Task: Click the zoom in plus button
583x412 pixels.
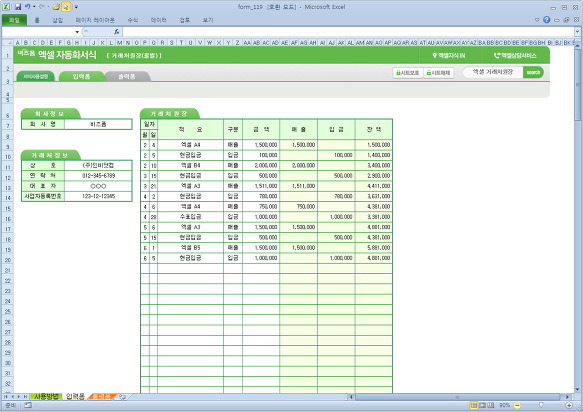Action: tap(569, 405)
